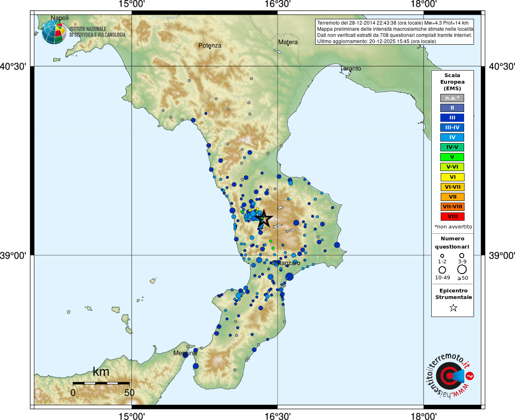Click the 40°30' label on left axis
Image resolution: width=515 pixels, height=420 pixels.
(x=14, y=66)
